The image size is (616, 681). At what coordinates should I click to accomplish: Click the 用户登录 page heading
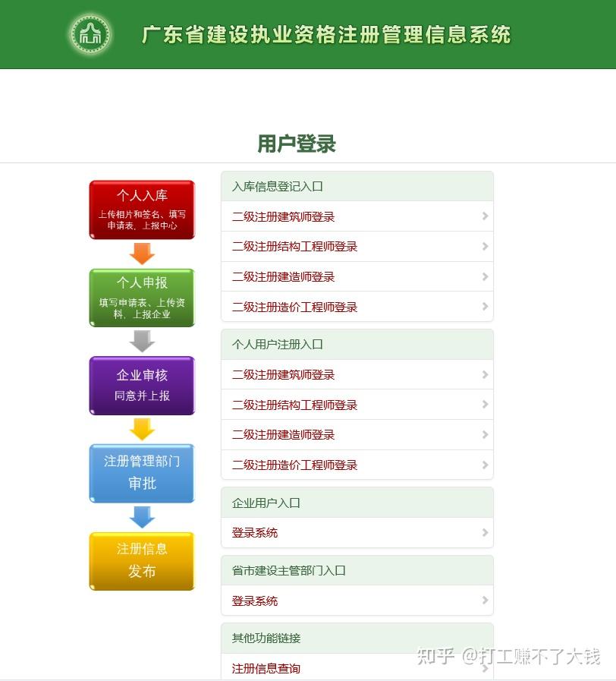point(297,143)
